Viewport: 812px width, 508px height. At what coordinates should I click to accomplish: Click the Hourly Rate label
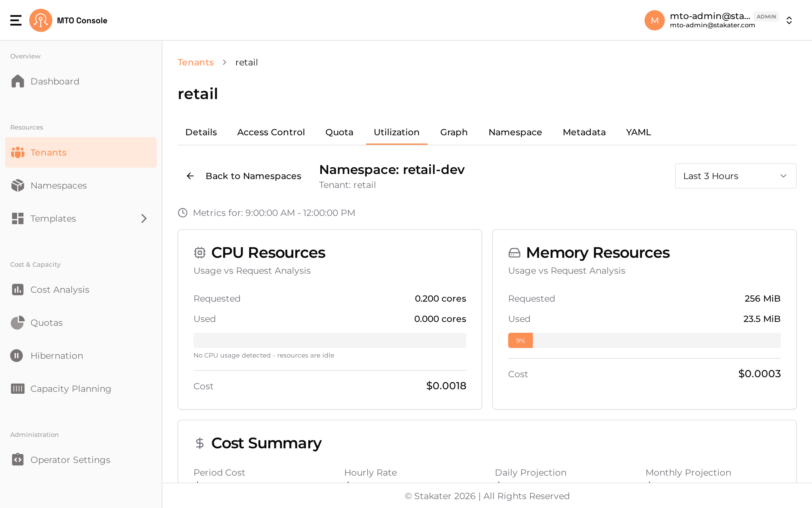[370, 473]
